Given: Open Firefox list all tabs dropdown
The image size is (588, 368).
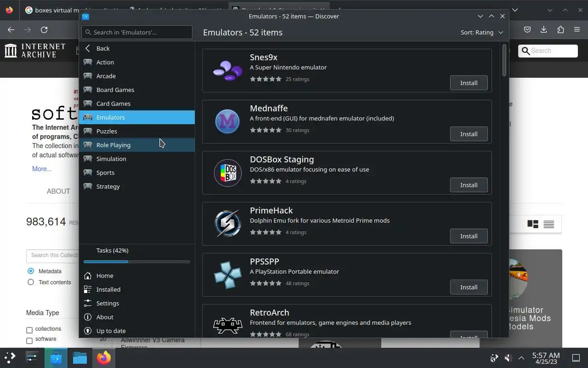Looking at the screenshot, I should (515, 10).
